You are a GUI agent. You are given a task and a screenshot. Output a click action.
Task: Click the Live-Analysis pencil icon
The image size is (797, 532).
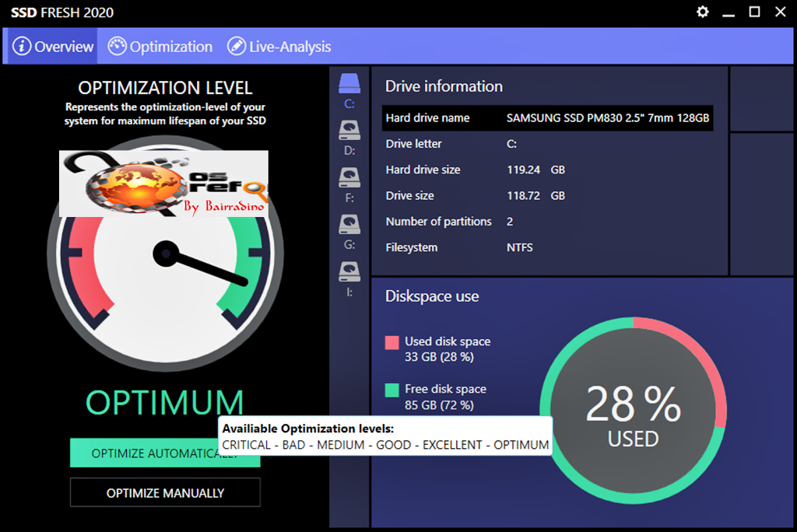click(237, 46)
